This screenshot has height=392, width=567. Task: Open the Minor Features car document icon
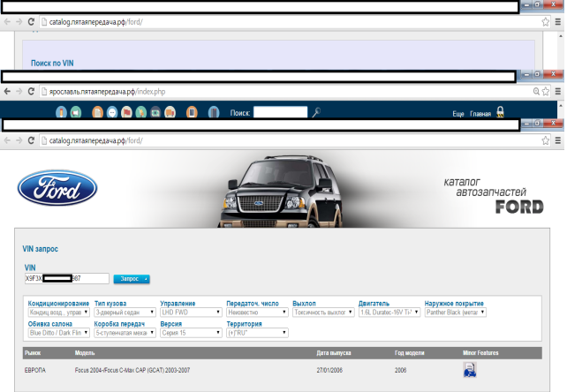point(470,370)
